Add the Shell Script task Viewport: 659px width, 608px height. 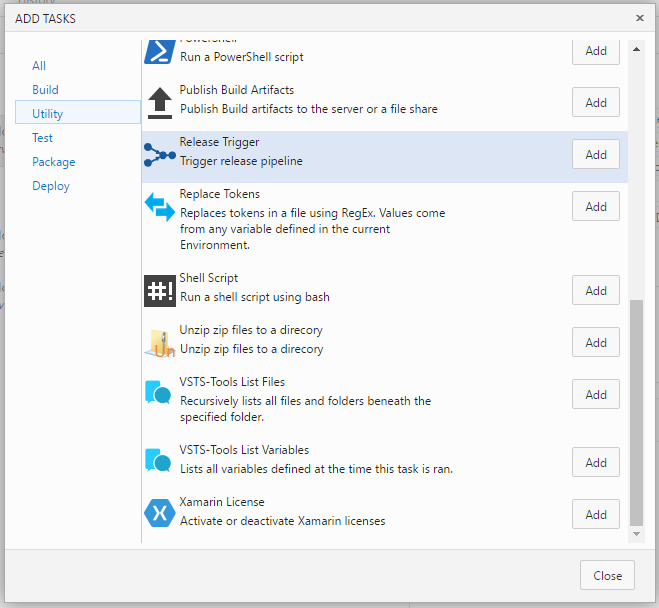click(596, 291)
